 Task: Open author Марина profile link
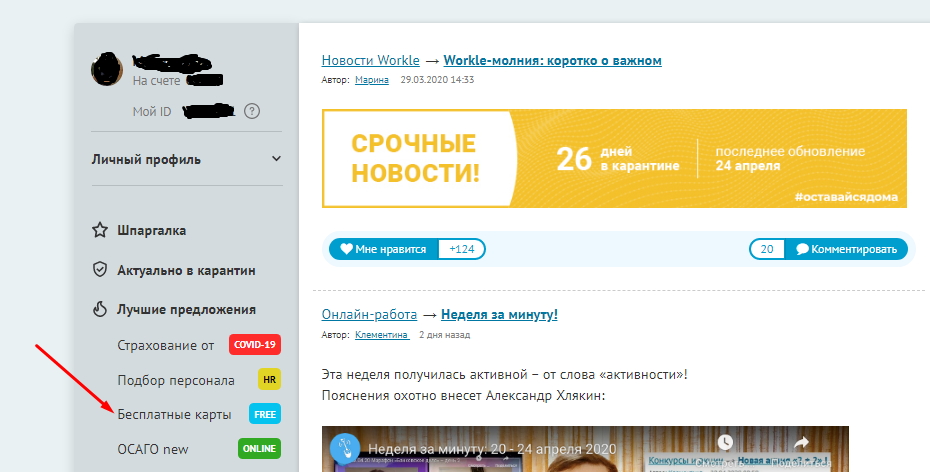coord(372,79)
